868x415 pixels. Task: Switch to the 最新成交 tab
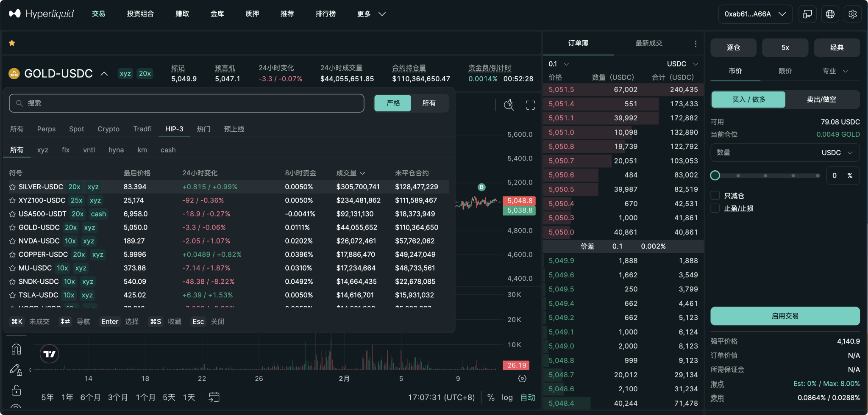point(648,43)
